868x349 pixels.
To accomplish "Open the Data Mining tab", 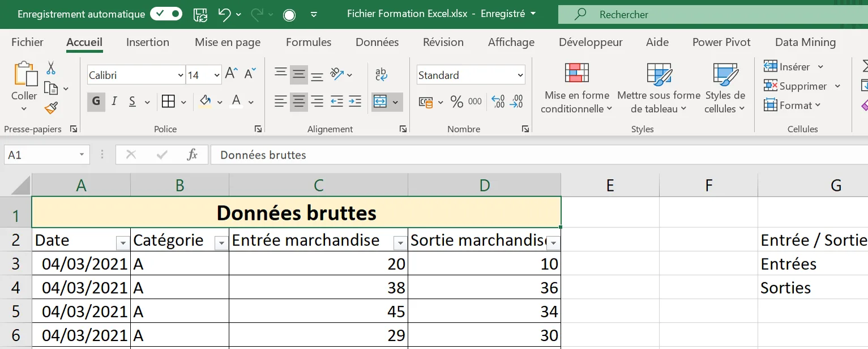I will point(805,42).
